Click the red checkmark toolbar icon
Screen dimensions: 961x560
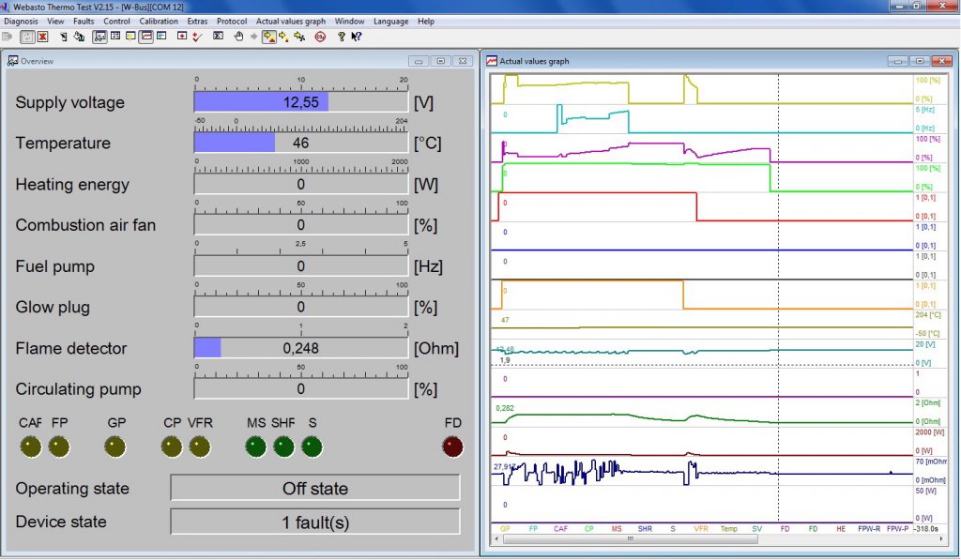pyautogui.click(x=197, y=37)
